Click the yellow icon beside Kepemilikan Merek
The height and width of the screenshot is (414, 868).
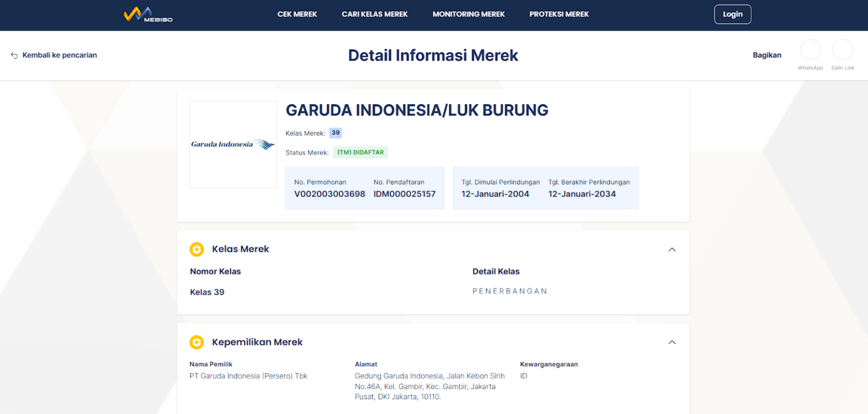coord(197,342)
